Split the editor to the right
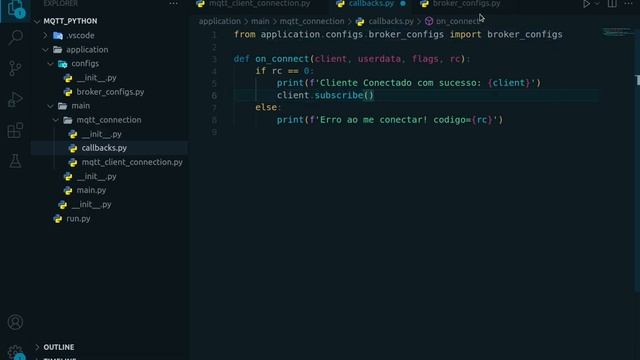This screenshot has height=360, width=640. coord(612,4)
